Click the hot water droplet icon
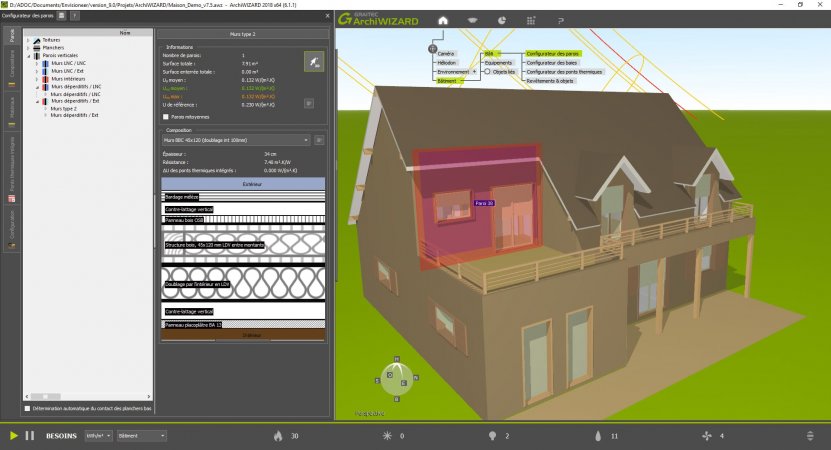This screenshot has width=831, height=450. pos(598,436)
